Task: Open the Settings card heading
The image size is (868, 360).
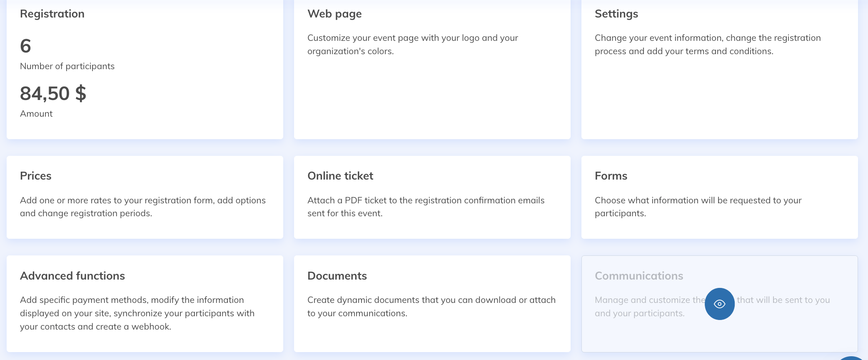Action: (x=616, y=14)
